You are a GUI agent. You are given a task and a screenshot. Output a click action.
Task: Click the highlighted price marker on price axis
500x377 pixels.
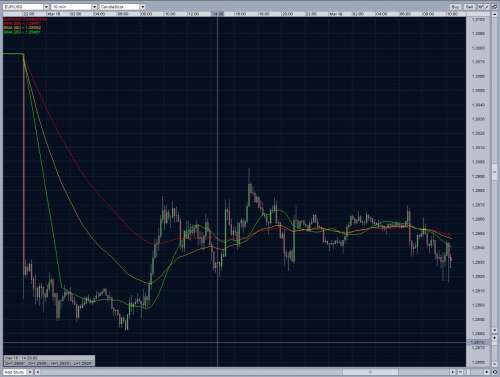[479, 343]
